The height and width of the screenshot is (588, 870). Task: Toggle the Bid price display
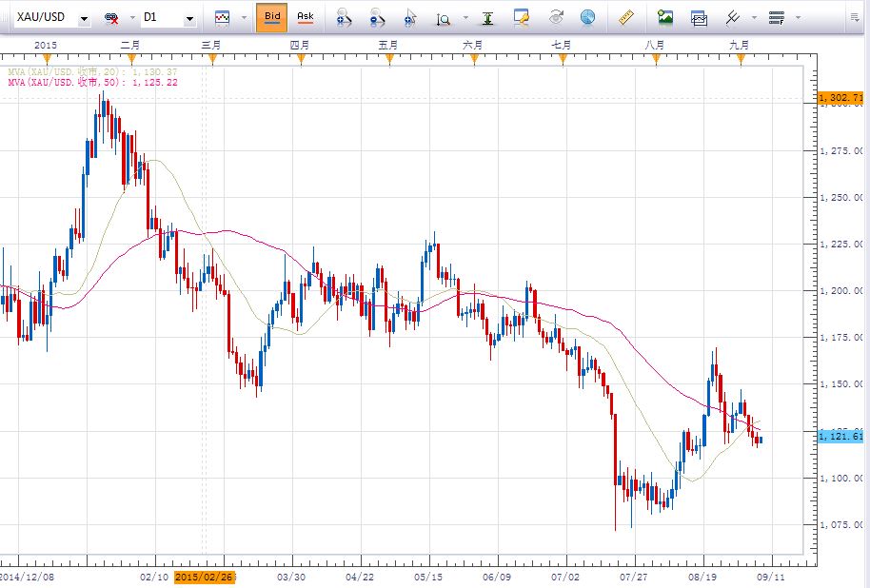click(x=272, y=17)
